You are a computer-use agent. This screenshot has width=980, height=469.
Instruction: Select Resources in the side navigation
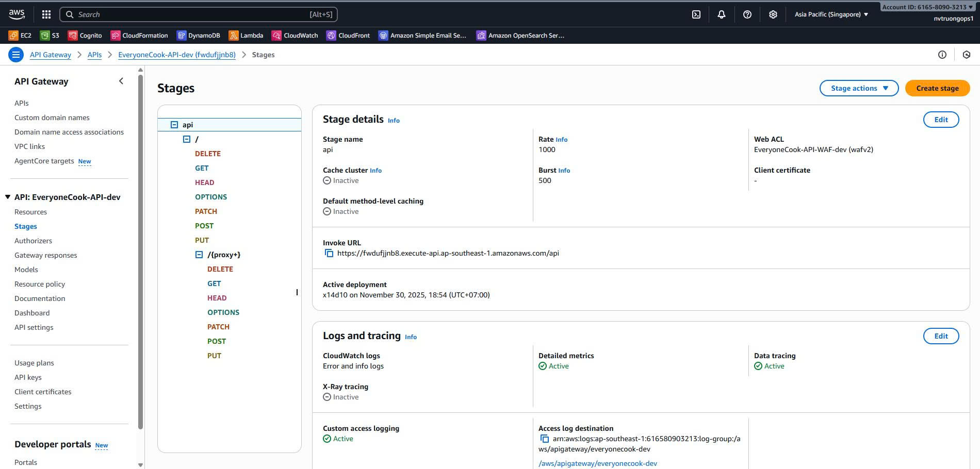point(30,212)
